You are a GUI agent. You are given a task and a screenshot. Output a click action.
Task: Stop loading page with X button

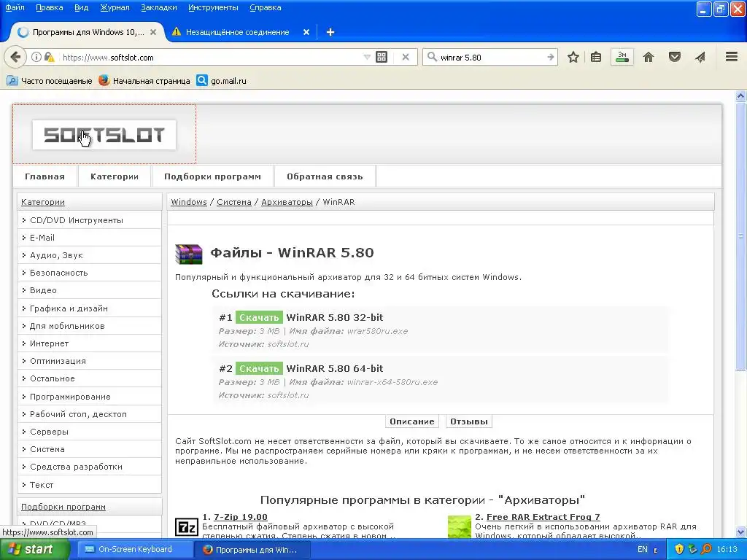tap(406, 57)
